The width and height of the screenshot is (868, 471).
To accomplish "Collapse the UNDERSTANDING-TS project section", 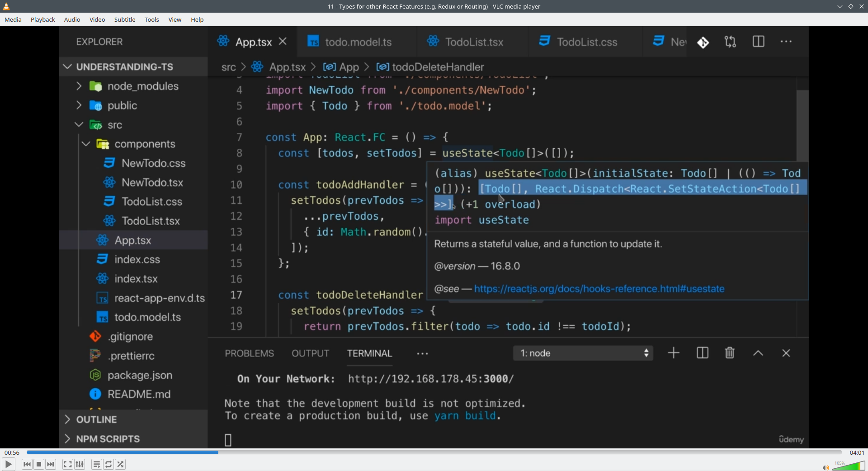I will tap(133, 67).
